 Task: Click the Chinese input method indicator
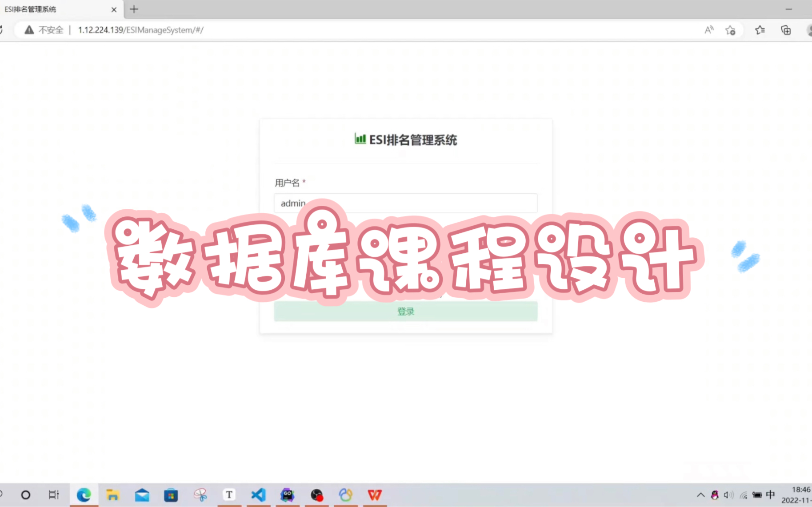770,495
